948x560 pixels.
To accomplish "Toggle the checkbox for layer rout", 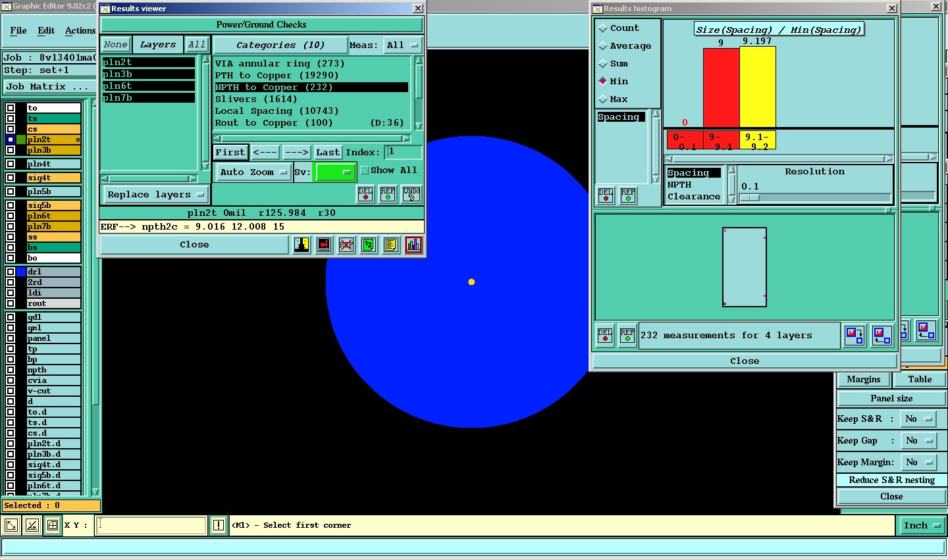I will [x=11, y=303].
